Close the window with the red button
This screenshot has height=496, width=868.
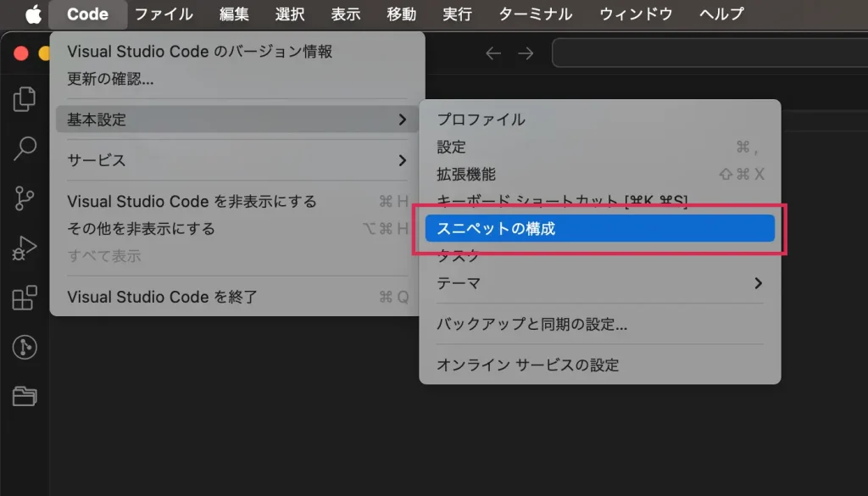(x=21, y=53)
